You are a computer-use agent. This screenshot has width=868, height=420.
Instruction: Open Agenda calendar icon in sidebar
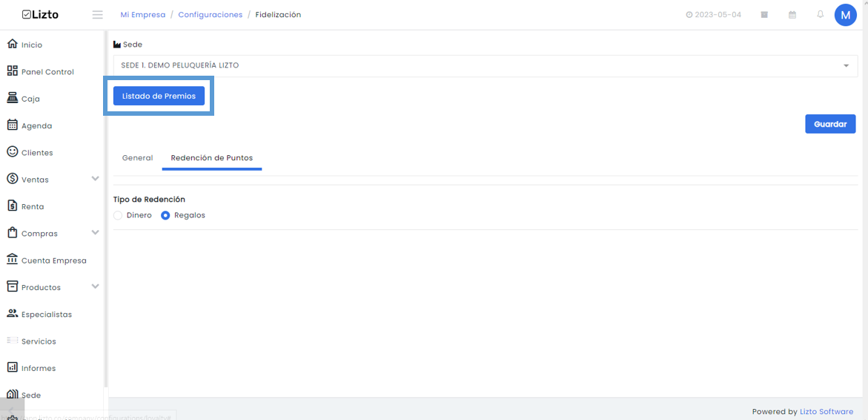click(x=12, y=125)
